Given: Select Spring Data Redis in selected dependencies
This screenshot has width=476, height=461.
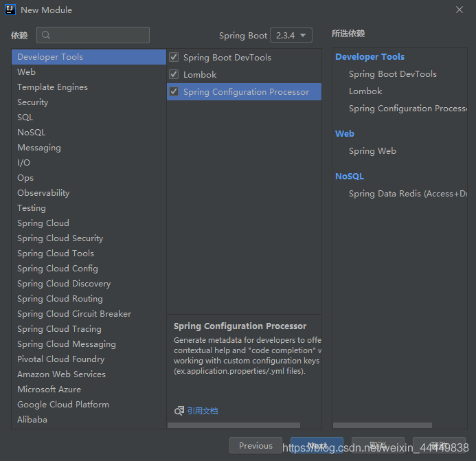Looking at the screenshot, I should [408, 194].
